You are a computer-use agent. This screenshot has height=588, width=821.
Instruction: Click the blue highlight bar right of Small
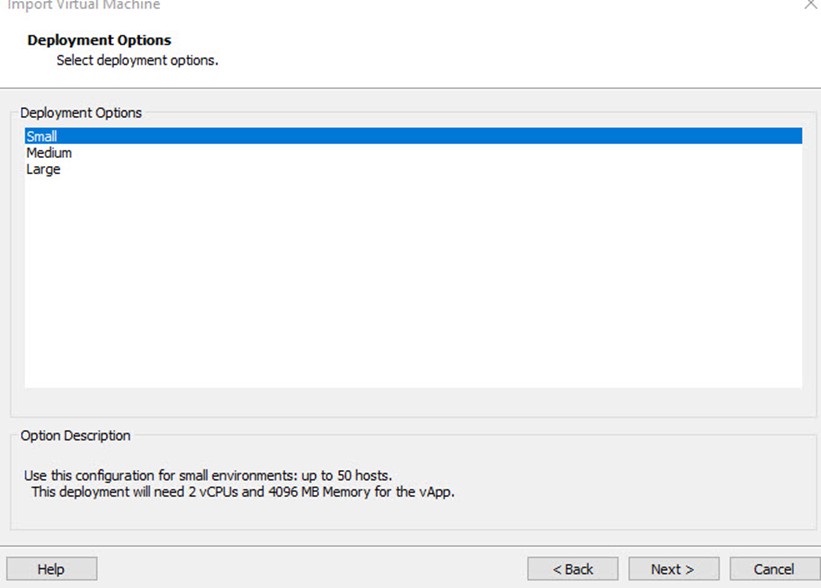[429, 136]
